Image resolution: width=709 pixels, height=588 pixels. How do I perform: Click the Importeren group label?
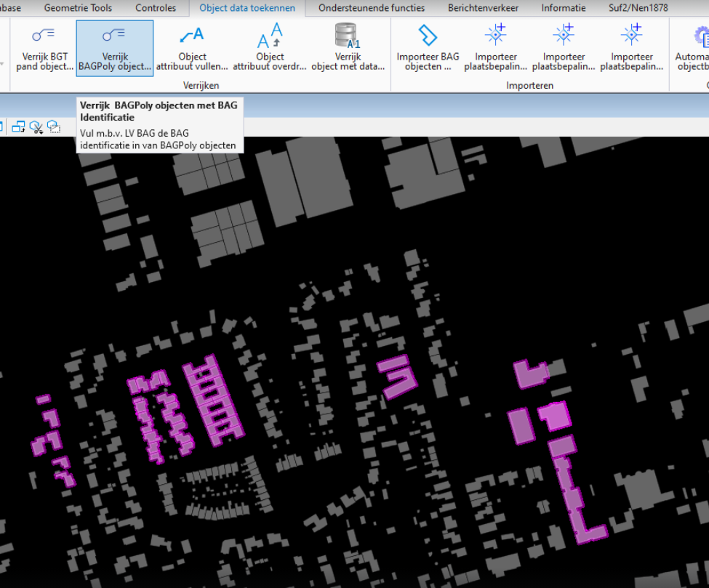coord(529,86)
